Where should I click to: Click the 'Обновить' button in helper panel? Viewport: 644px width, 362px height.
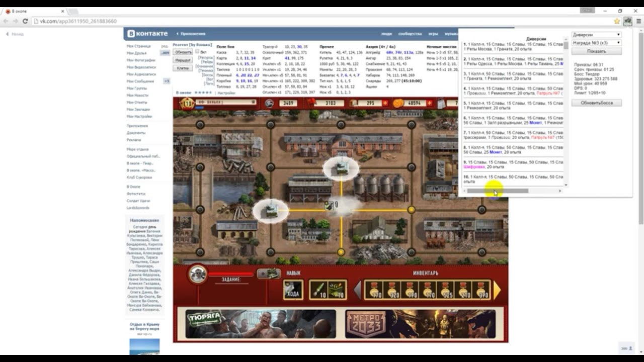pyautogui.click(x=183, y=52)
